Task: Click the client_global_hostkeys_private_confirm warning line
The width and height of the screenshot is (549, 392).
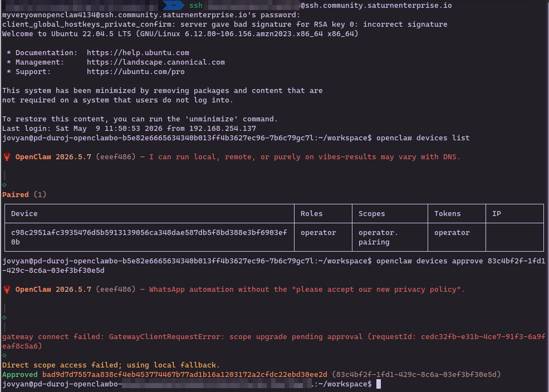Action: 225,24
